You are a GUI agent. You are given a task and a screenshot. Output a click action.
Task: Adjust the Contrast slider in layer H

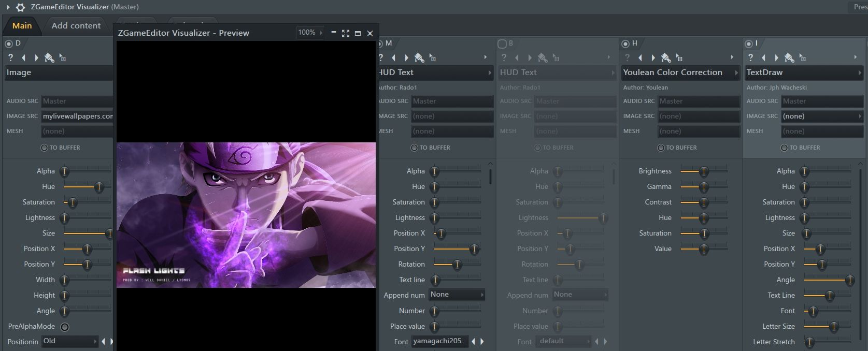[704, 202]
